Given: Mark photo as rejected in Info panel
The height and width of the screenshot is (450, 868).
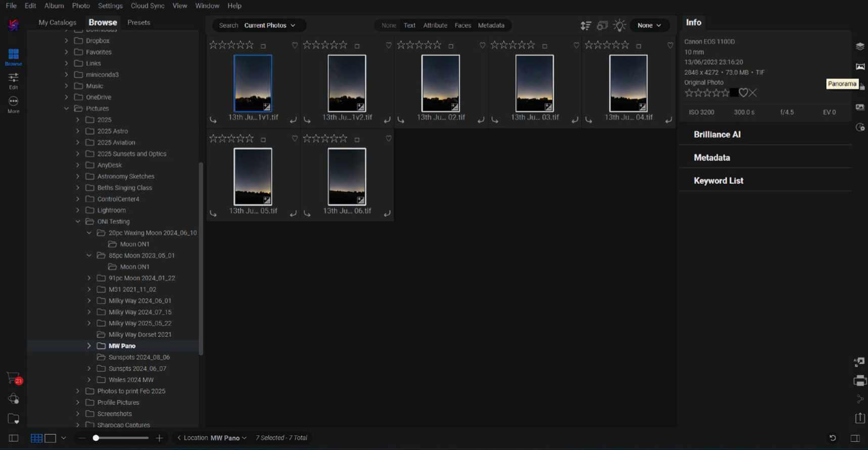Looking at the screenshot, I should (753, 93).
